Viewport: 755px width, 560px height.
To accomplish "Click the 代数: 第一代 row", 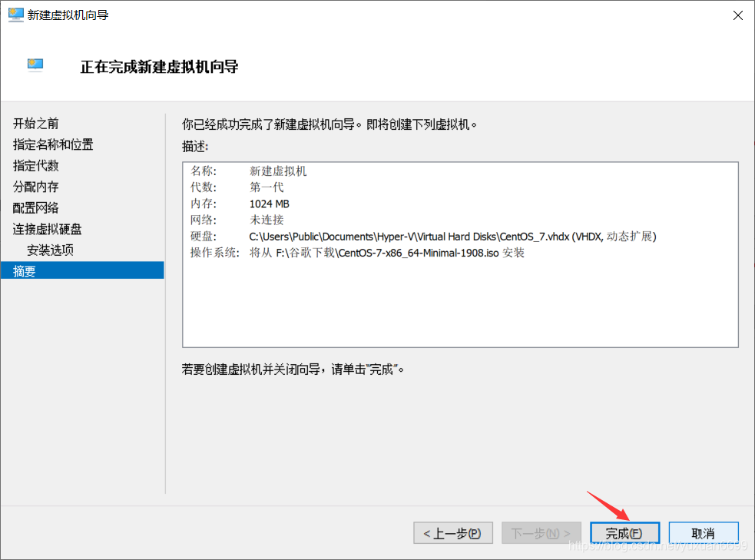I will (237, 187).
